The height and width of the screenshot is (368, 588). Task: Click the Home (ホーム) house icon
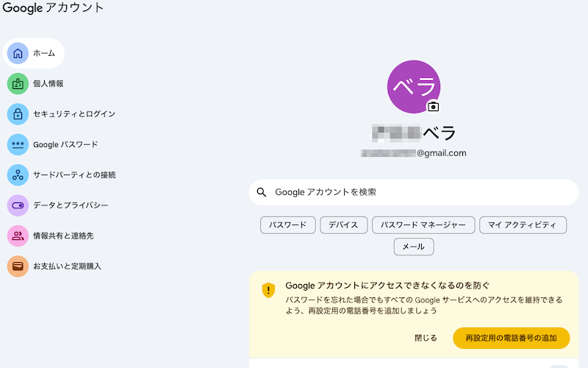[x=18, y=53]
